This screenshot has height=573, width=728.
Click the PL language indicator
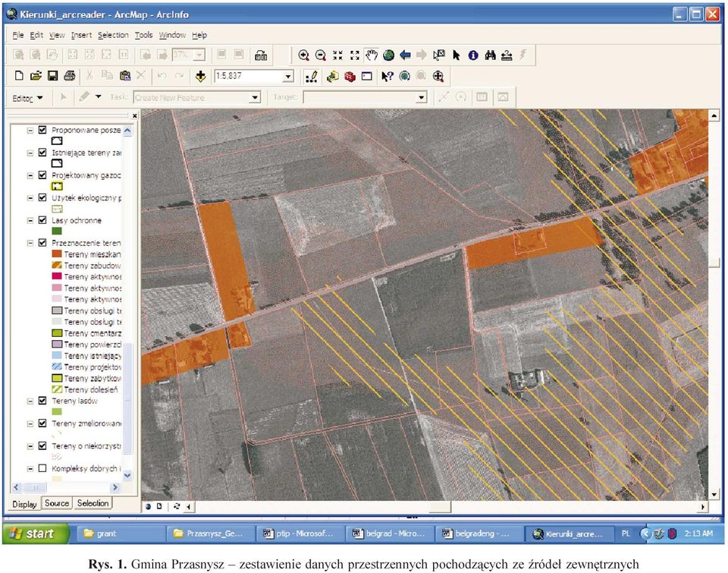click(626, 534)
